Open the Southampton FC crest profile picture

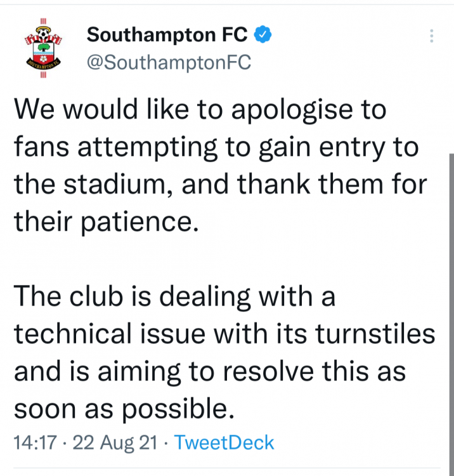43,49
